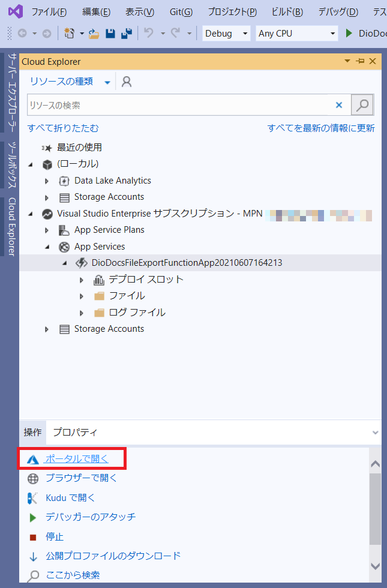Click the デプロイ スロット icon
Viewport: 387px width, 588px height.
[99, 280]
